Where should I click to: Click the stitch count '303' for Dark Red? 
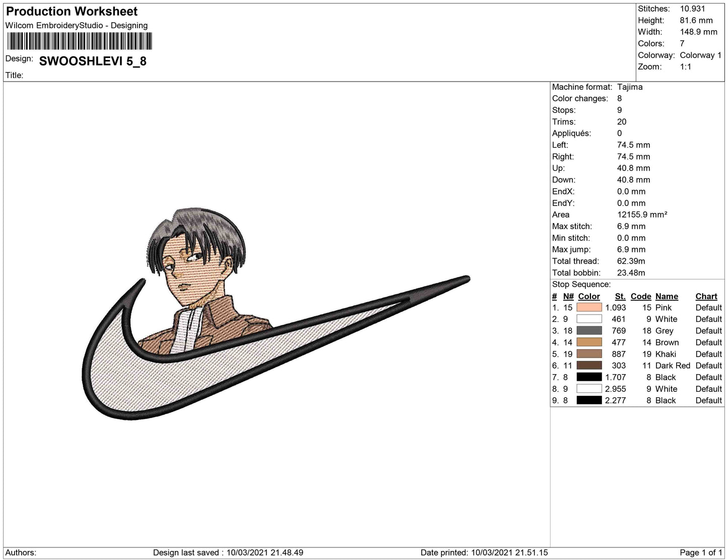619,366
